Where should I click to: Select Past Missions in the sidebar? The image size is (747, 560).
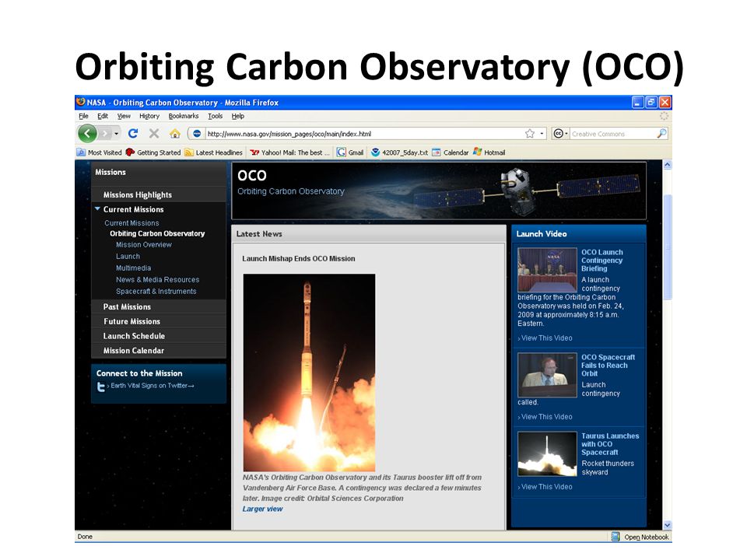(x=127, y=306)
